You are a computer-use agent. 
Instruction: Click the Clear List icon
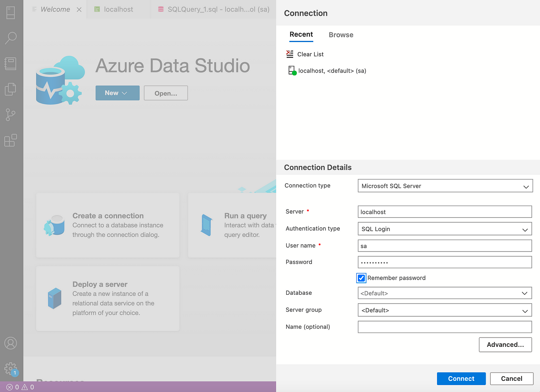point(290,54)
